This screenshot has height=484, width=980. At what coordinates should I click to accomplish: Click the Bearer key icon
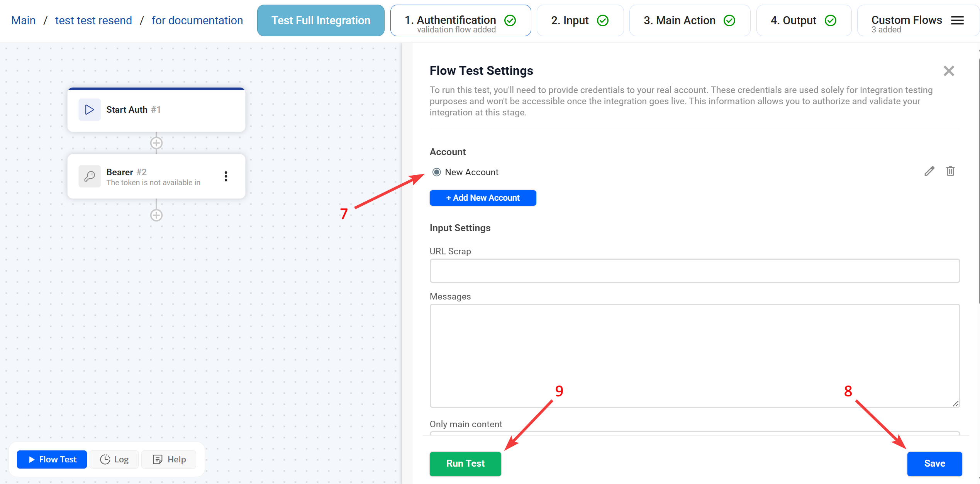90,176
